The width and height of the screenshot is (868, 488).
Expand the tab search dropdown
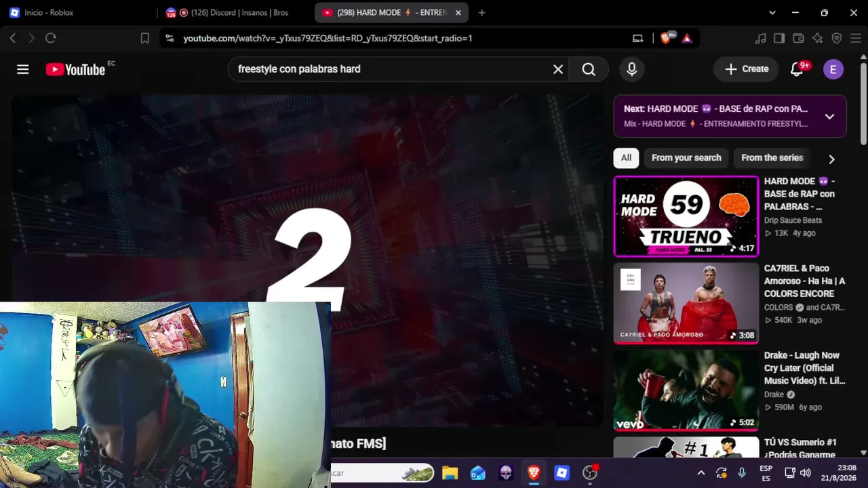pyautogui.click(x=772, y=13)
